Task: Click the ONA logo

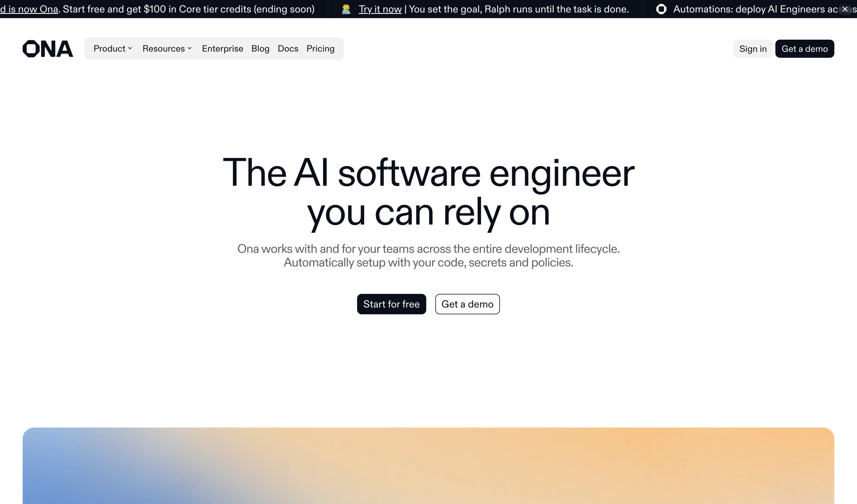Action: click(x=48, y=49)
